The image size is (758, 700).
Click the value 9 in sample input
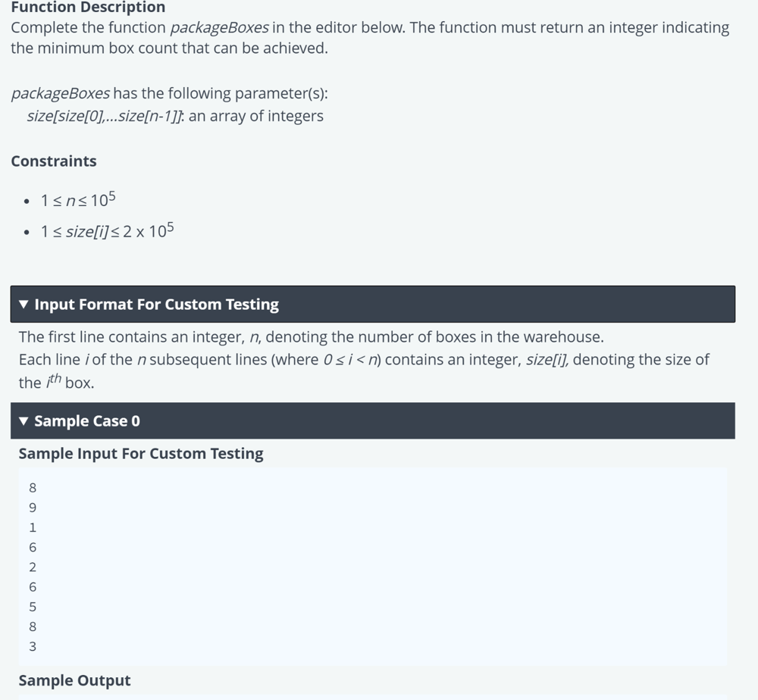33,508
